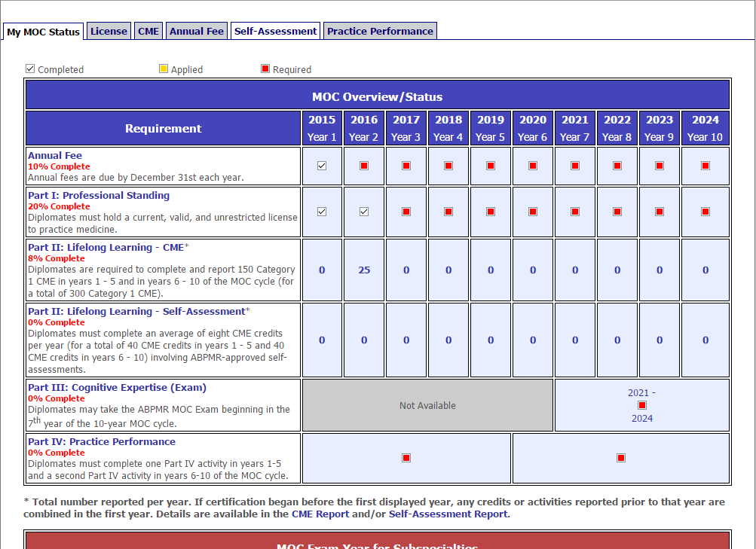Click Professional Standing required marker for 2017
756x549 pixels.
(406, 212)
